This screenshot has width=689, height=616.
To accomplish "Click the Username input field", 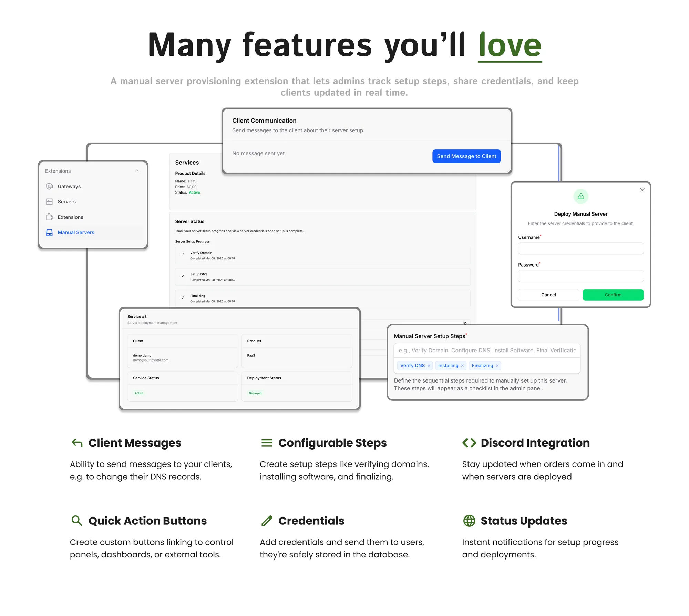I will [580, 249].
